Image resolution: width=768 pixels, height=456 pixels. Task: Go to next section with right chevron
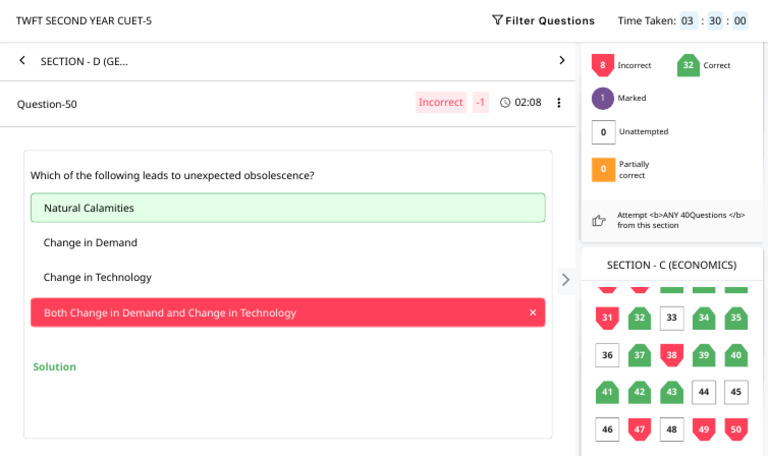pos(562,60)
